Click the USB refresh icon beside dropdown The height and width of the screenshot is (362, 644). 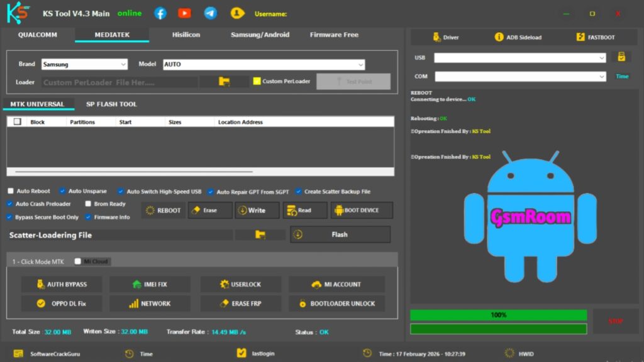(621, 57)
